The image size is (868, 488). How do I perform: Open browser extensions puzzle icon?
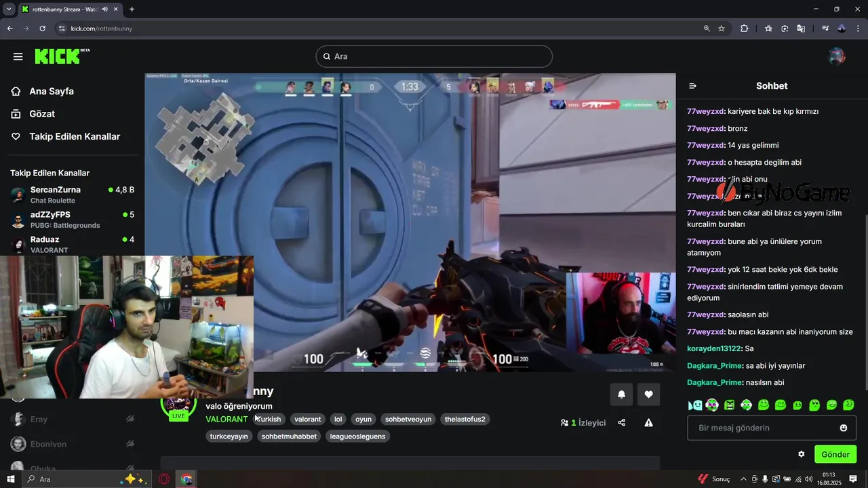[744, 28]
